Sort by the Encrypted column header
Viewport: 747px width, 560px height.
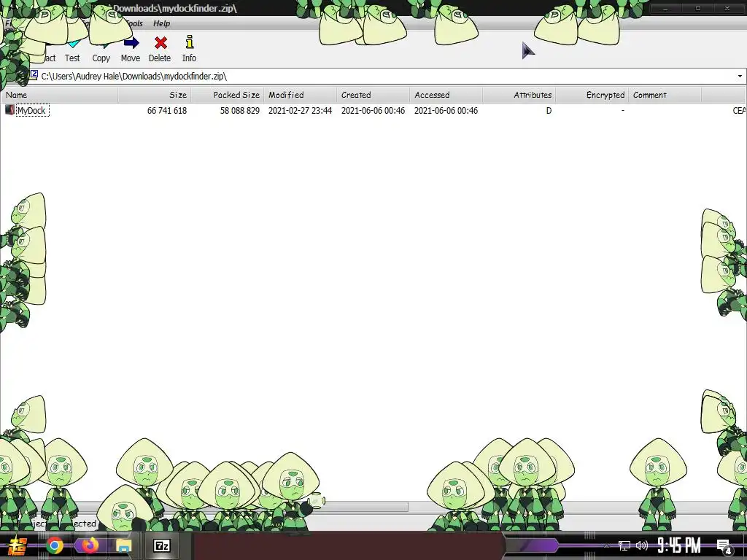(x=592, y=95)
